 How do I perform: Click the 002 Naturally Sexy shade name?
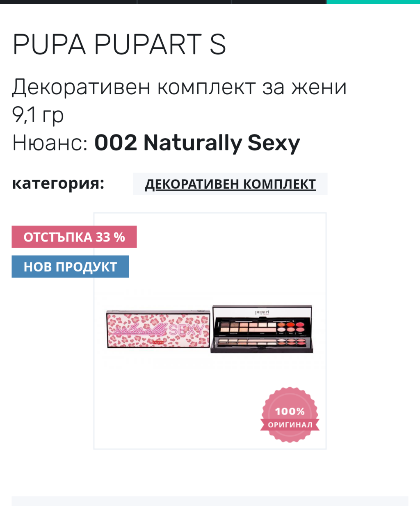coord(197,143)
